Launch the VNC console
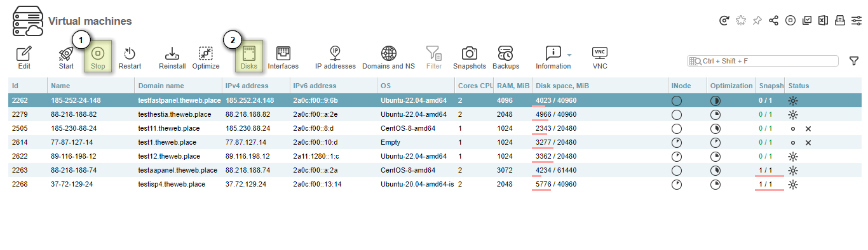This screenshot has height=250, width=868. point(600,58)
